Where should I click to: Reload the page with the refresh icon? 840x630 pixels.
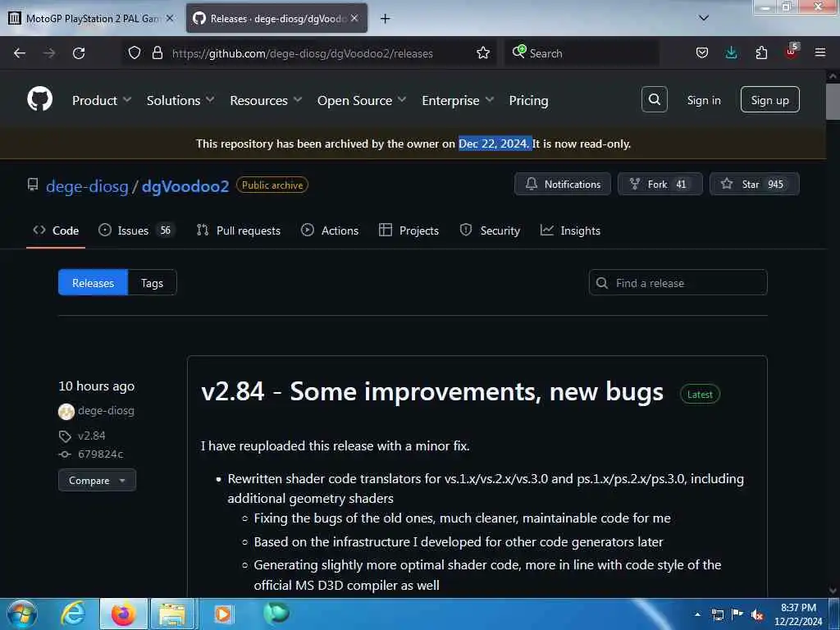[x=79, y=53]
